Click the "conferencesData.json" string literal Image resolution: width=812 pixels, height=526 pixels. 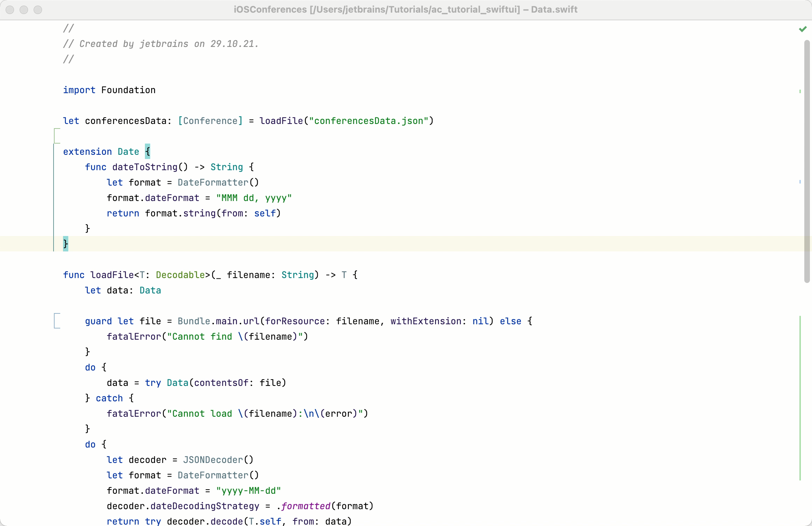369,121
